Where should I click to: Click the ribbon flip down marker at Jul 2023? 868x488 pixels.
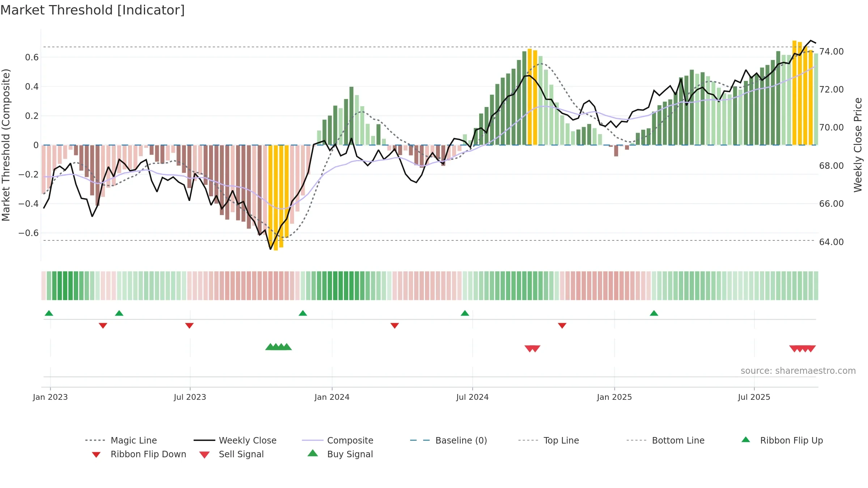point(189,326)
